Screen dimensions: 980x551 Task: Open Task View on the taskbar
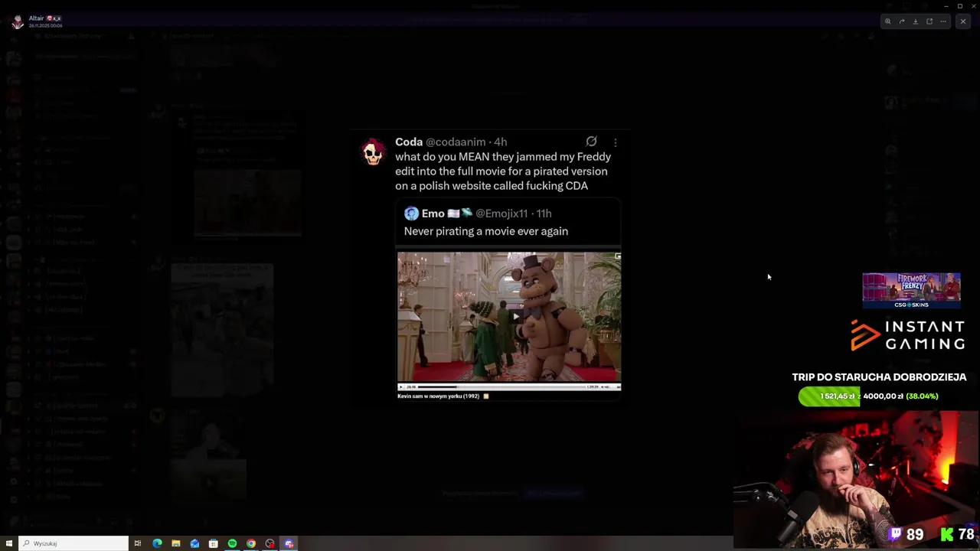(138, 543)
